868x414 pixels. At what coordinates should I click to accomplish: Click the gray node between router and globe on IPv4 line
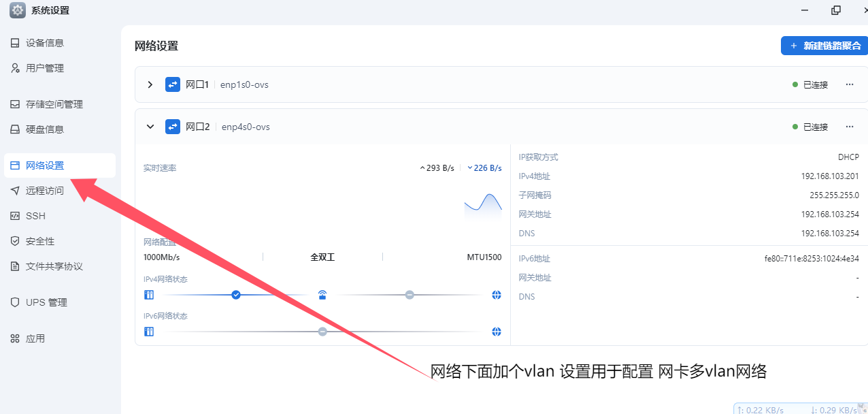[x=410, y=295]
